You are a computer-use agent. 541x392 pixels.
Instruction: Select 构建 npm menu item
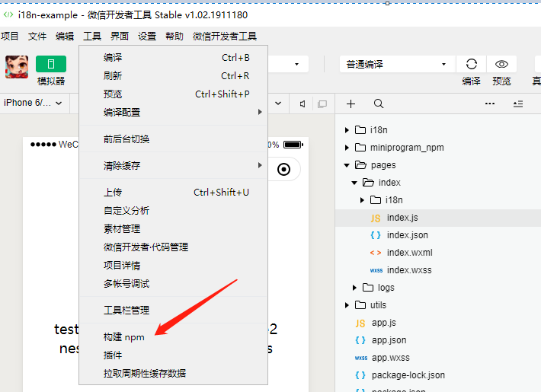tap(173, 337)
